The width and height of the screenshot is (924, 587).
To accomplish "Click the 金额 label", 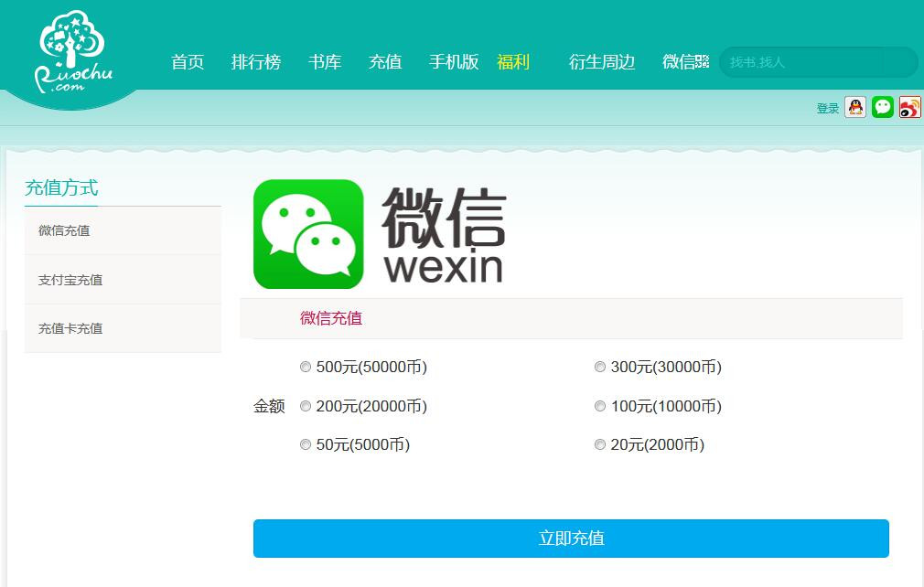I will 269,406.
